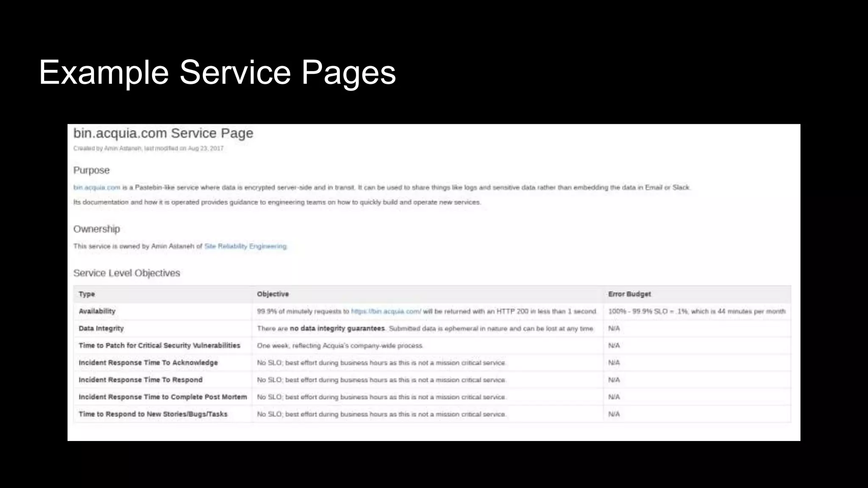Click the 'Error Budget' column header
This screenshot has width=868, height=488.
click(x=629, y=294)
